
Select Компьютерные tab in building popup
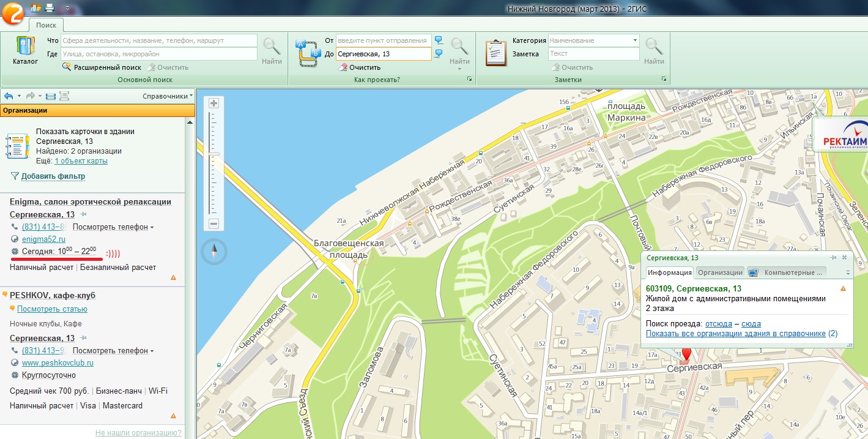pos(787,272)
